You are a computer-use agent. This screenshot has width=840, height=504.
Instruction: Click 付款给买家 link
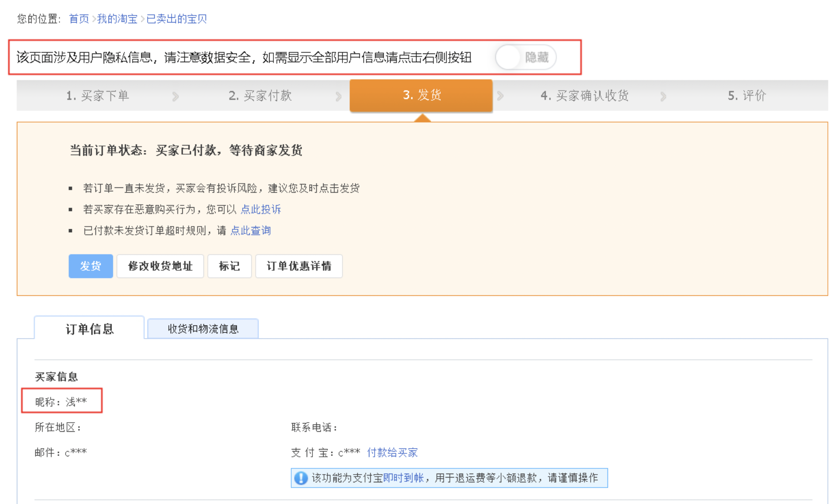tap(392, 452)
